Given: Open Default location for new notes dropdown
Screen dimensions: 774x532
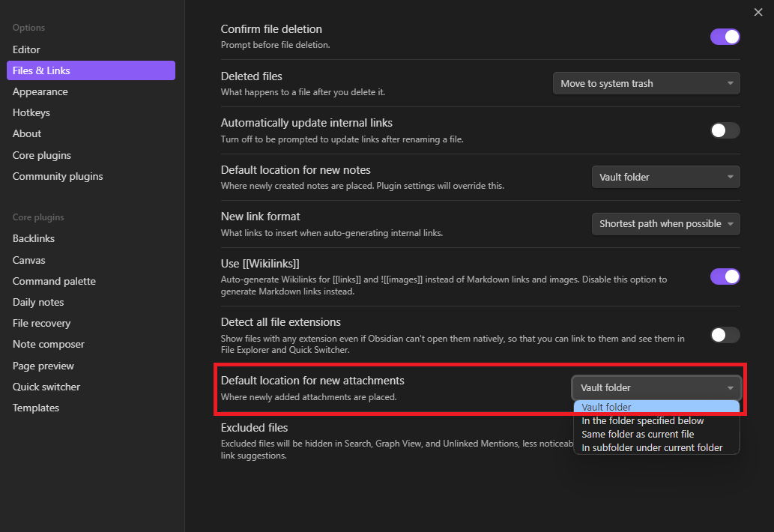Looking at the screenshot, I should pyautogui.click(x=665, y=177).
